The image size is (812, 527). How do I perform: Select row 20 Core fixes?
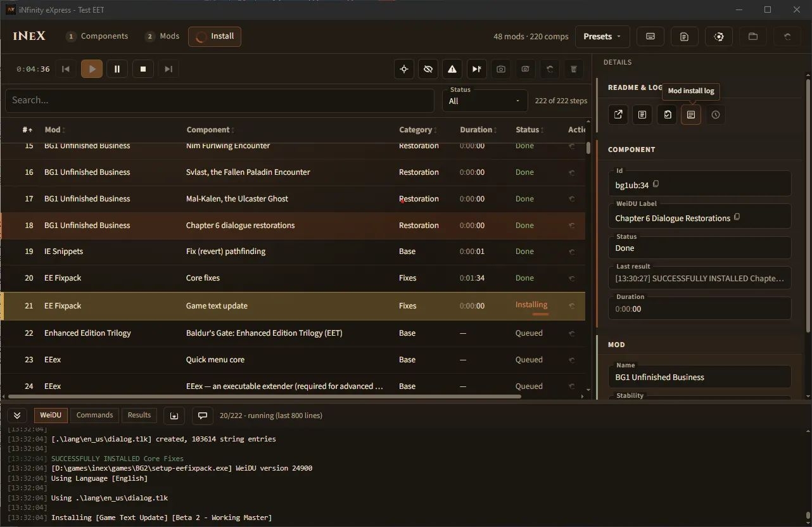click(293, 278)
